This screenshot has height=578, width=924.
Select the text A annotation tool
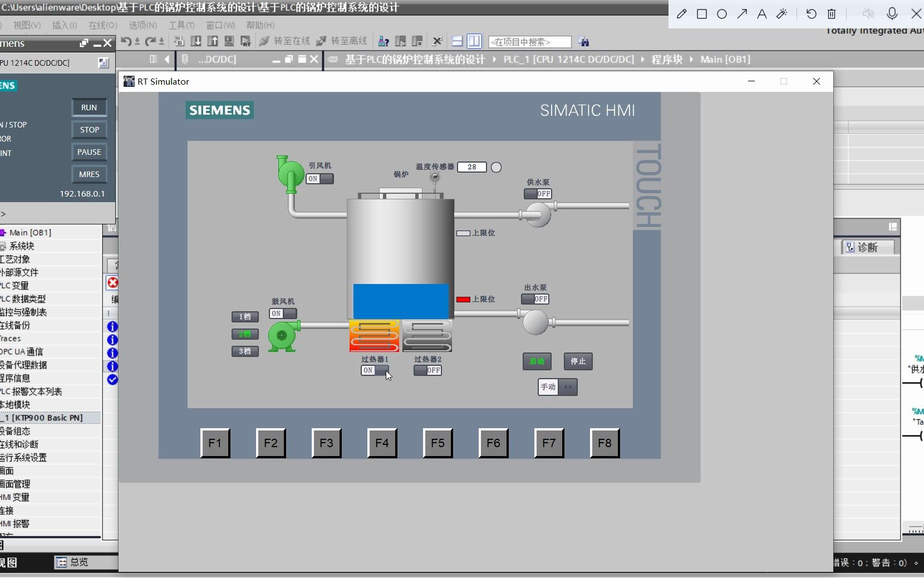click(x=761, y=14)
